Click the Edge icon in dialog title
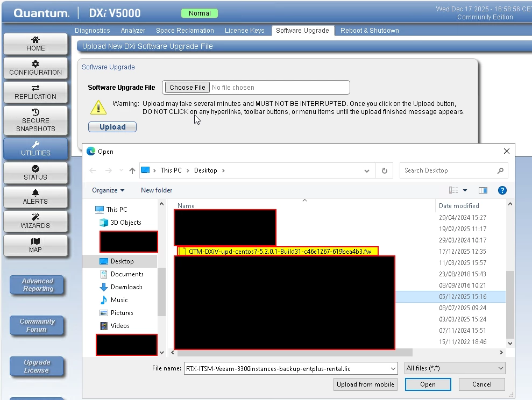Viewport: 532px width, 400px height. click(x=90, y=151)
